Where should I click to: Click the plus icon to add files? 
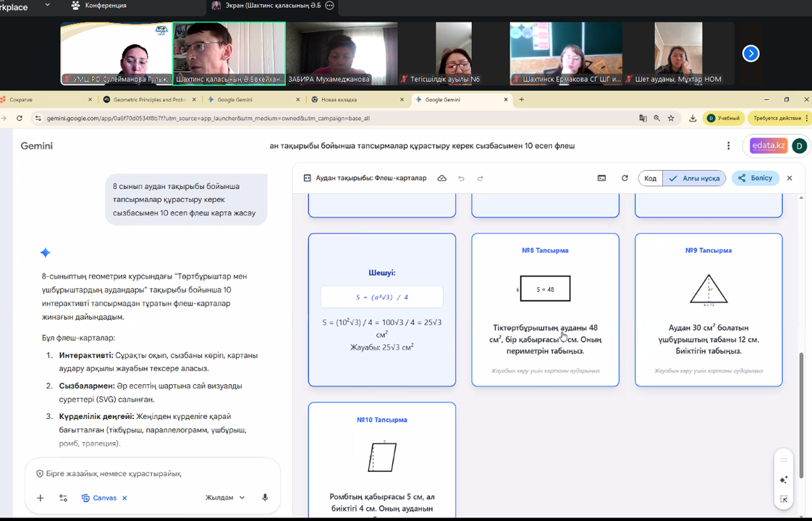coord(41,498)
